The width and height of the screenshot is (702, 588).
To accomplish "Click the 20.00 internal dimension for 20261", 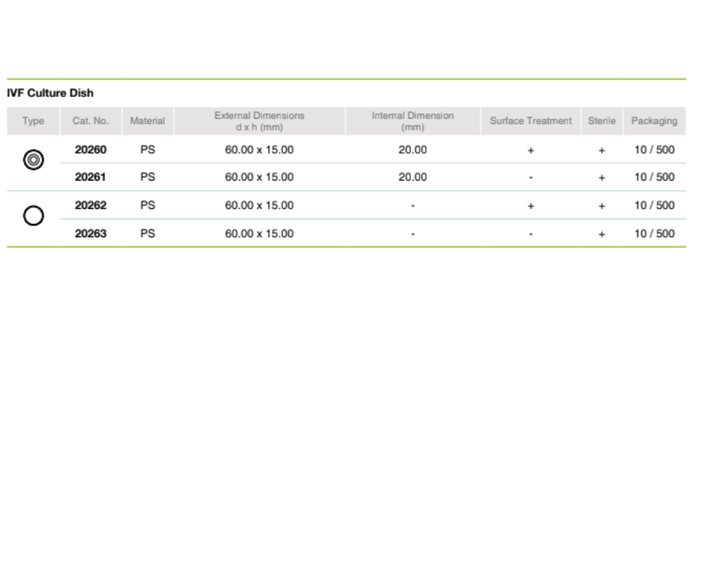I will [x=412, y=178].
